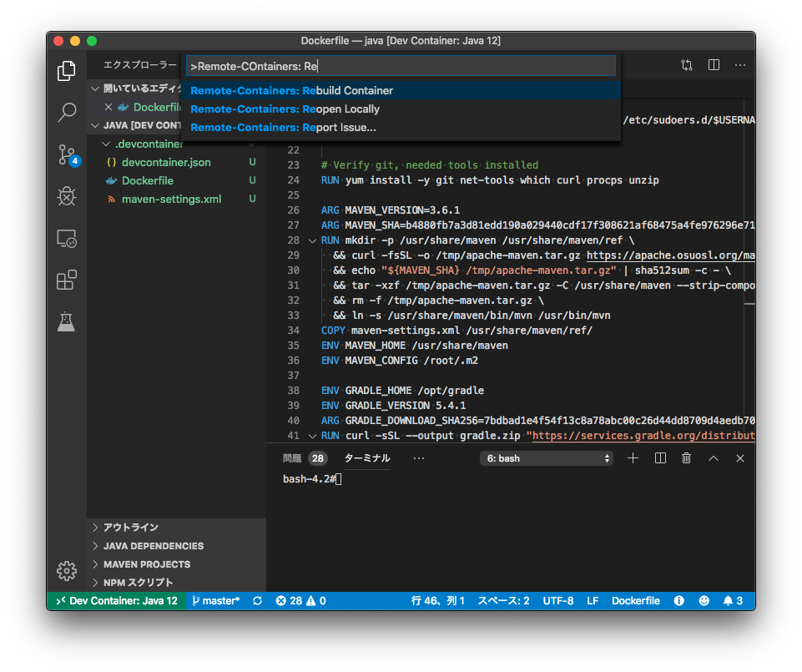Switch to the 問題 problems tab

click(292, 458)
